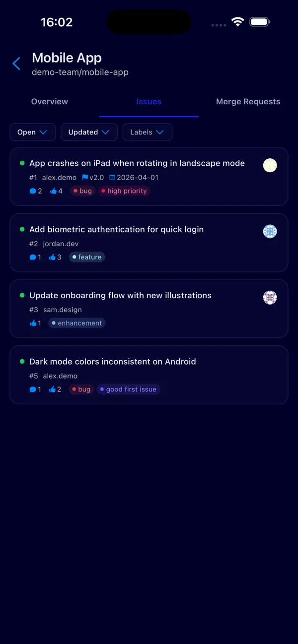
Task: Tap the back arrow to leave Mobile App
Action: pos(16,64)
